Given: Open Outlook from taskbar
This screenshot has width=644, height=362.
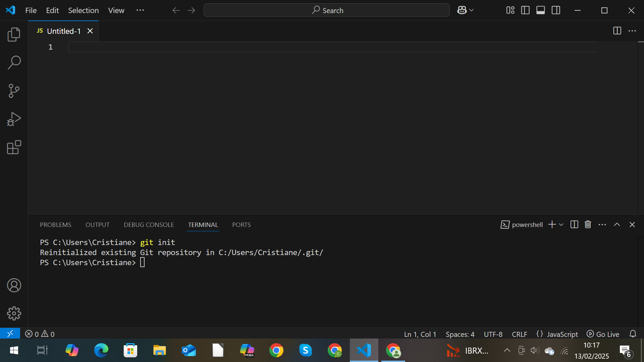Looking at the screenshot, I should click(x=189, y=351).
